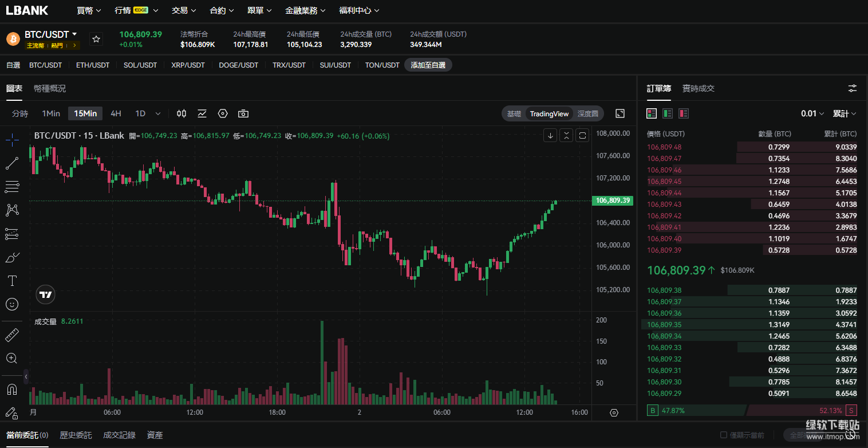Select the text annotation tool
The width and height of the screenshot is (868, 448).
tap(12, 281)
